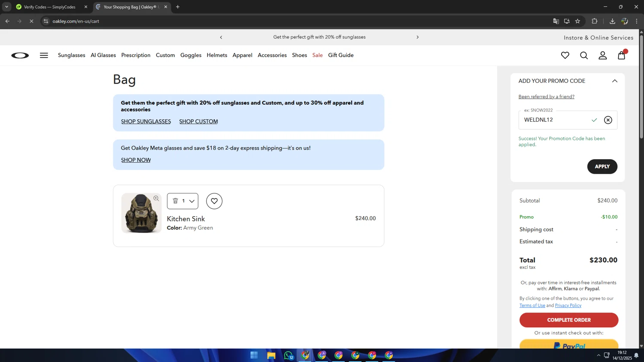Open the site search magnifier icon
This screenshot has width=644, height=362.
click(x=584, y=55)
